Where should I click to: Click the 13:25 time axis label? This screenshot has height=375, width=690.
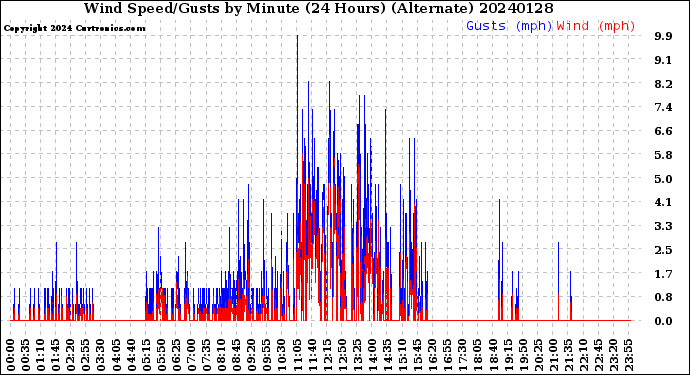point(357,354)
